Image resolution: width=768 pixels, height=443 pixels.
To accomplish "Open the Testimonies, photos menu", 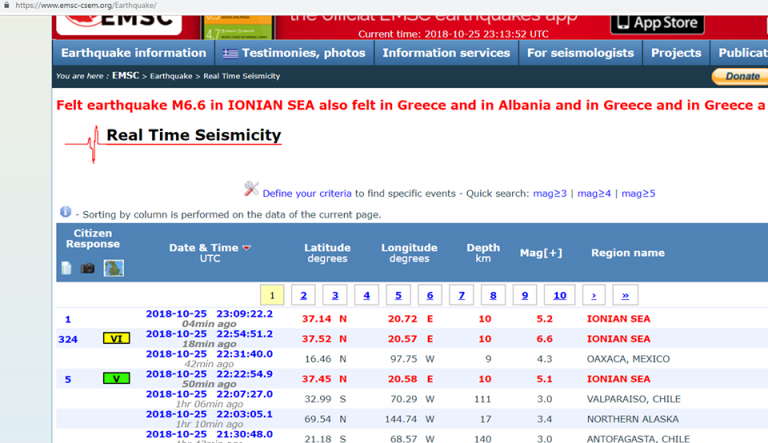I will (x=293, y=53).
